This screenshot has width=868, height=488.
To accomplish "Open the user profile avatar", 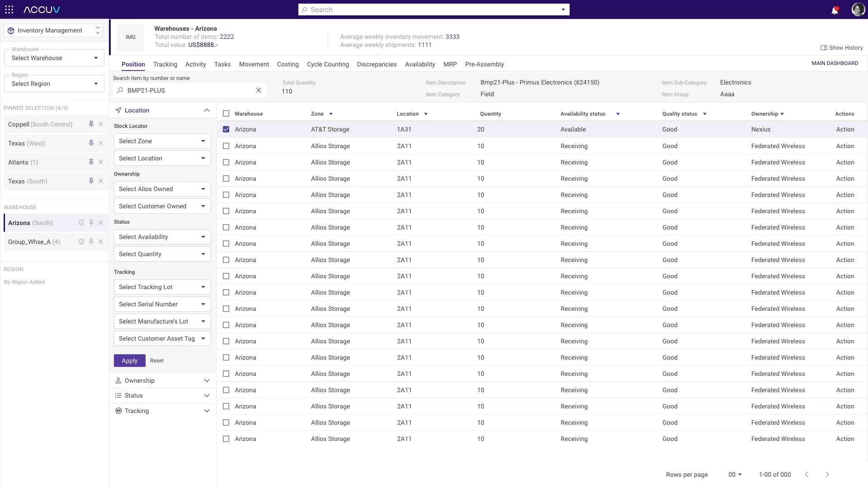I will pyautogui.click(x=858, y=9).
